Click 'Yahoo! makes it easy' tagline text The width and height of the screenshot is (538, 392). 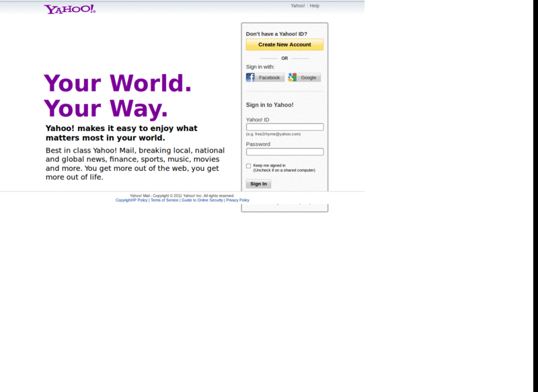122,133
